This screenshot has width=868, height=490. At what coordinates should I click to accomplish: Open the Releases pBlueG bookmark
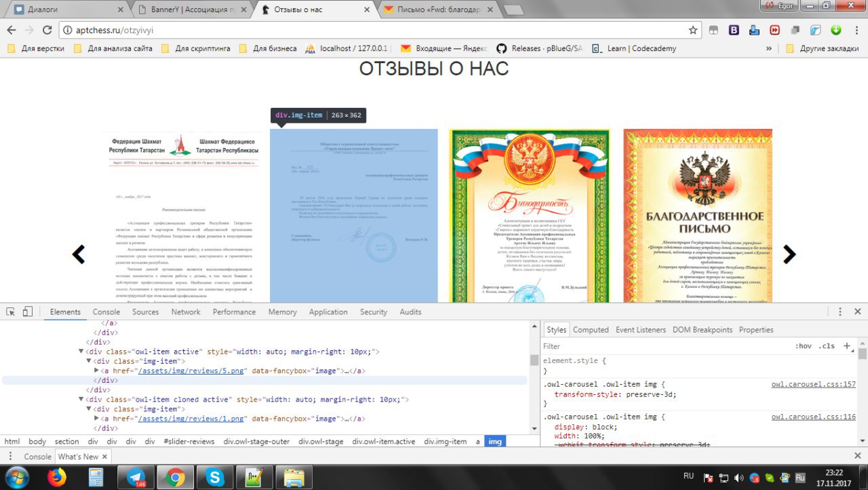(540, 48)
